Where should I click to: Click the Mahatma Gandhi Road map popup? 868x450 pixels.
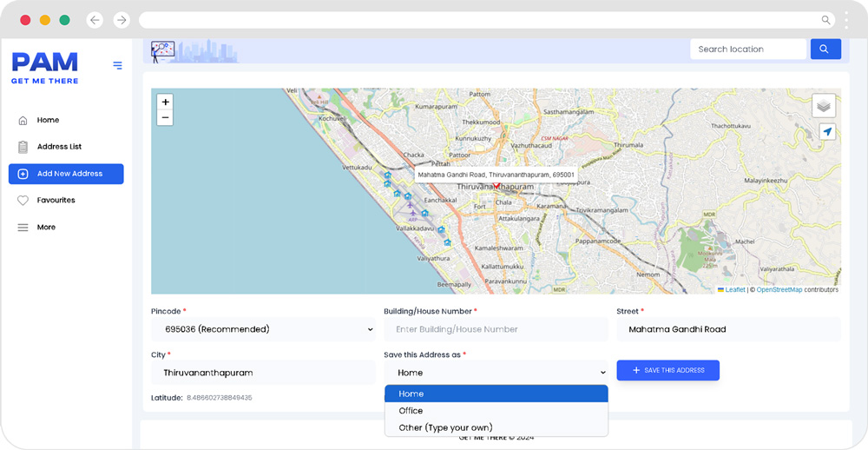(x=496, y=175)
